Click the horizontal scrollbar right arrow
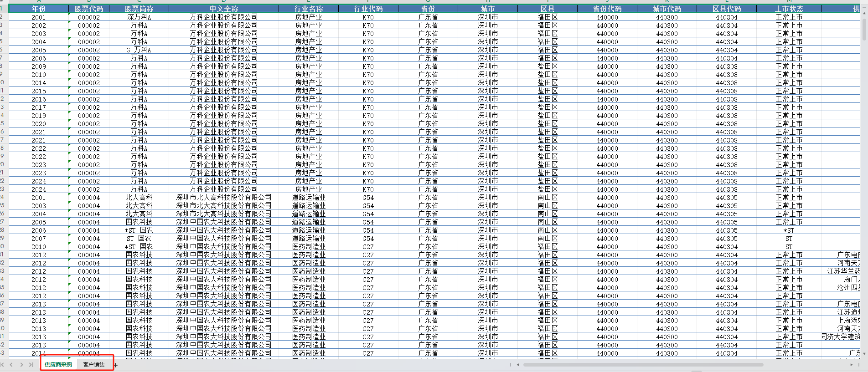 (851, 364)
